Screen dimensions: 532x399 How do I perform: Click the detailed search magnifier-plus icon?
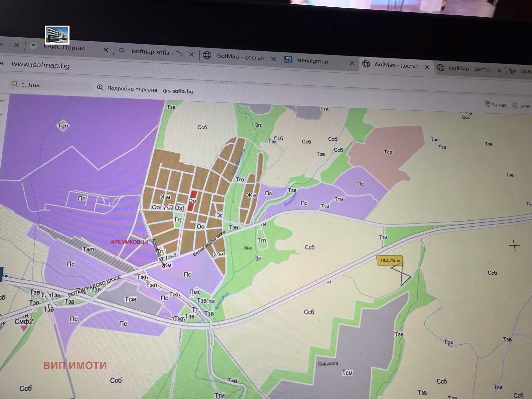click(100, 87)
